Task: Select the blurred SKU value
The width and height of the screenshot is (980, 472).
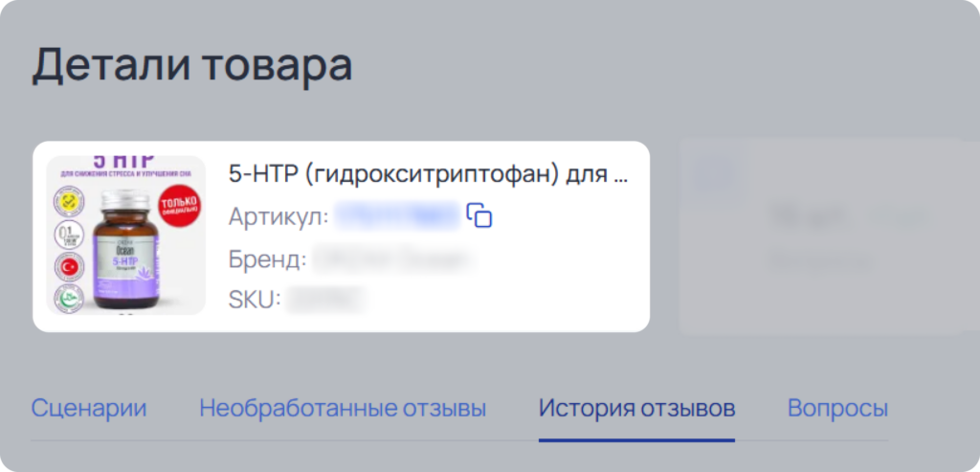Action: (x=325, y=300)
